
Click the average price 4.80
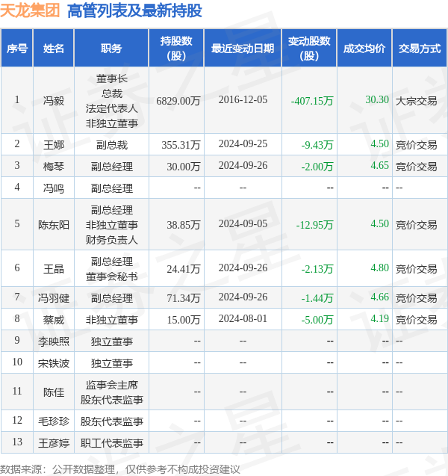pos(380,268)
